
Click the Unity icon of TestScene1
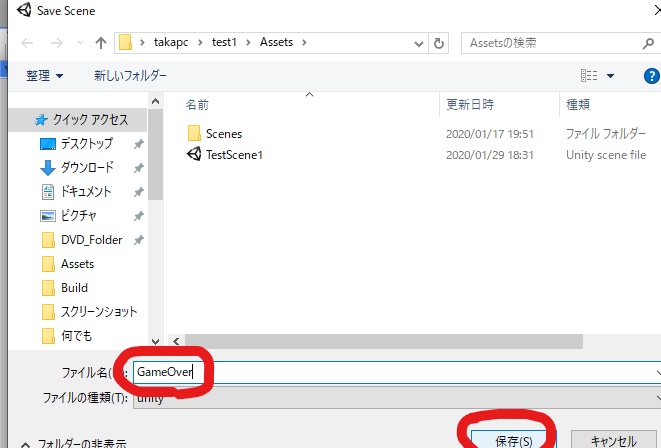tap(194, 154)
